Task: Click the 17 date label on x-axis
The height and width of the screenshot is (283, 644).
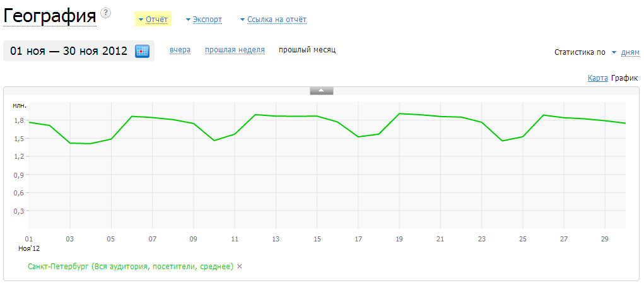Action: (x=358, y=239)
